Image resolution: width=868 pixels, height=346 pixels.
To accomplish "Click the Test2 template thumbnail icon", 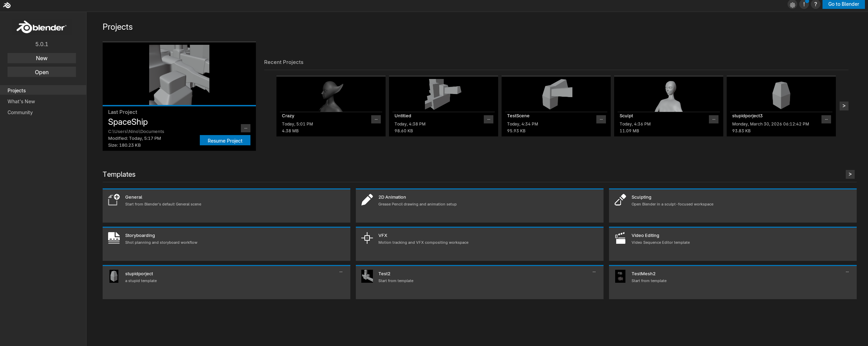I will (x=367, y=276).
